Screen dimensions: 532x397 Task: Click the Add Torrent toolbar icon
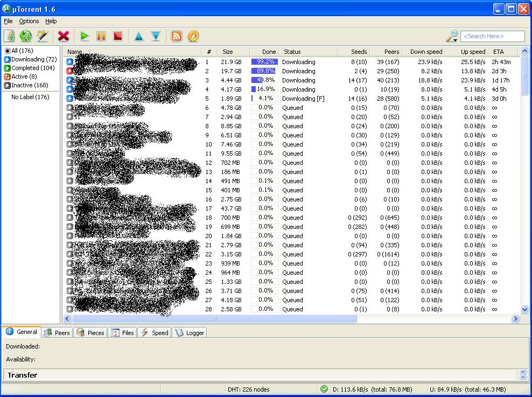(10, 36)
